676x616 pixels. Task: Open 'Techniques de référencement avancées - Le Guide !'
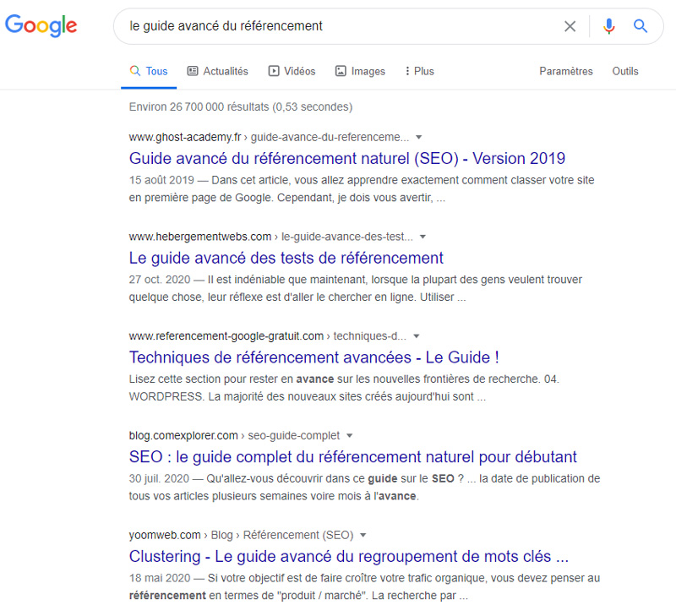coord(313,357)
